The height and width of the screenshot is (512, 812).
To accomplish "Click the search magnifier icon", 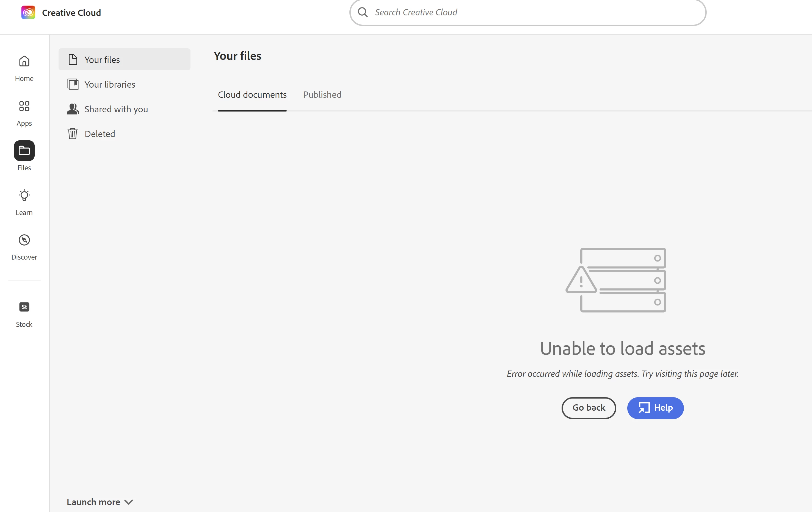I will pos(363,12).
